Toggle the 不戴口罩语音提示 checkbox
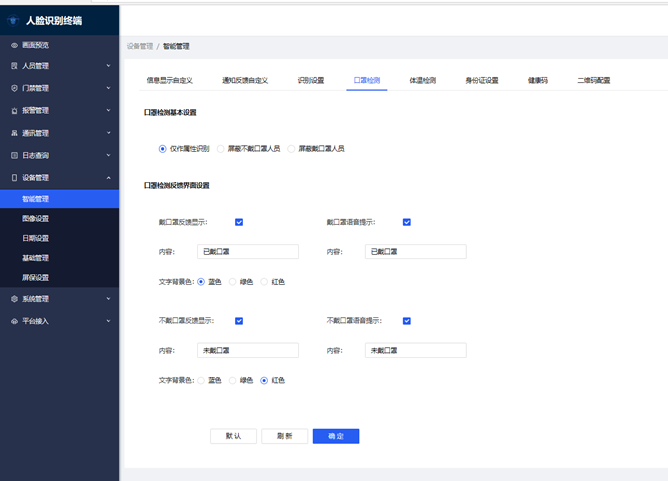 (407, 321)
